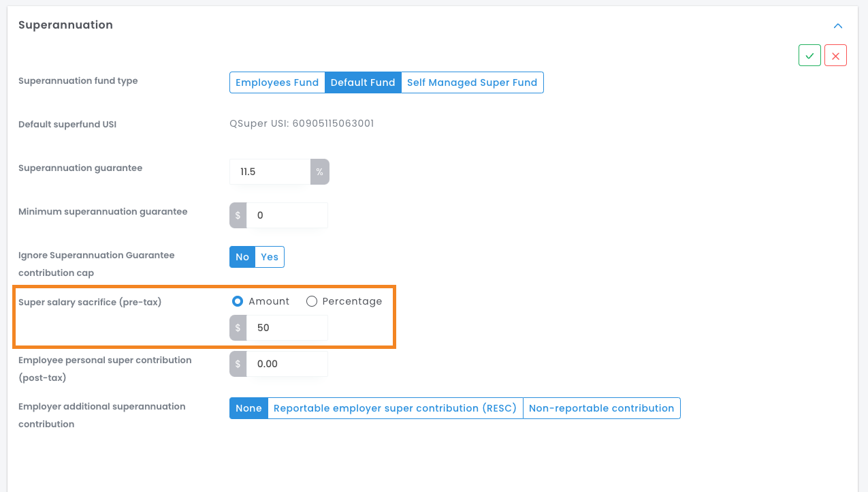The image size is (868, 492).
Task: Click the percent icon beside guarantee field
Action: coord(319,172)
